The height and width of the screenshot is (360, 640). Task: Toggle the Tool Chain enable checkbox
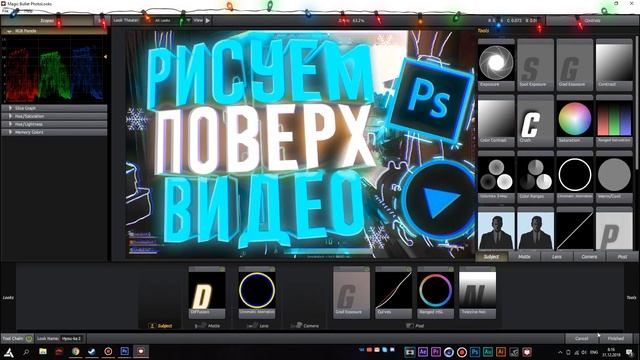tap(29, 339)
